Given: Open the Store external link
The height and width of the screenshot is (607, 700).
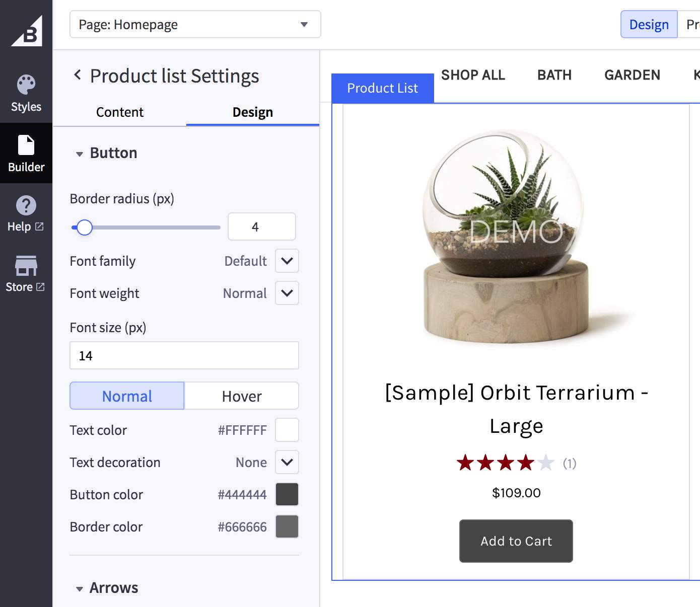Looking at the screenshot, I should (x=26, y=274).
